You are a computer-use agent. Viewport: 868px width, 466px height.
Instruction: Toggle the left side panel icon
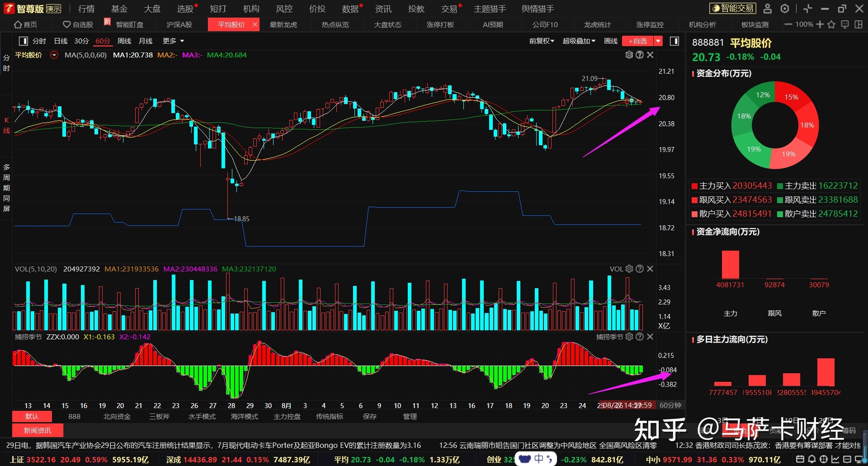[x=23, y=41]
